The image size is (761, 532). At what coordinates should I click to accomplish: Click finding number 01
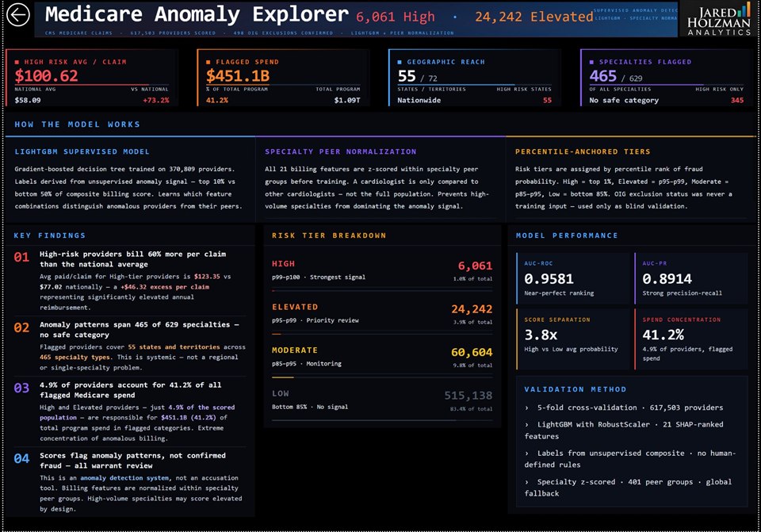click(21, 257)
